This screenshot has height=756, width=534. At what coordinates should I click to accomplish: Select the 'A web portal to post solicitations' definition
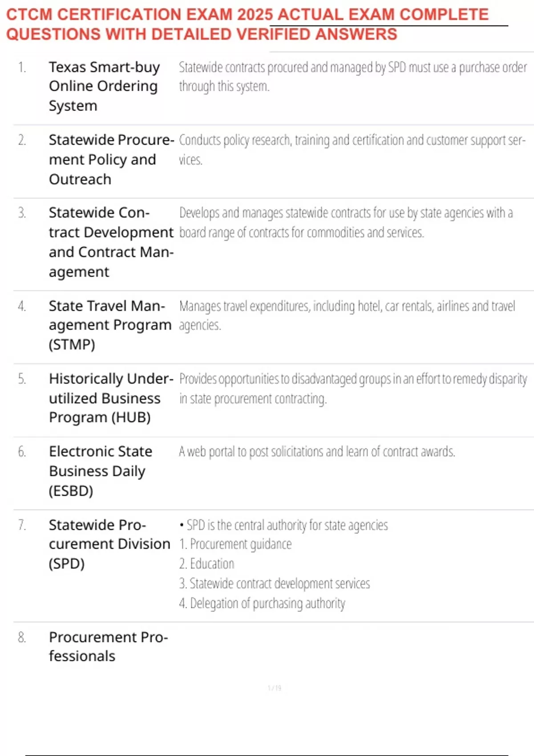click(317, 452)
